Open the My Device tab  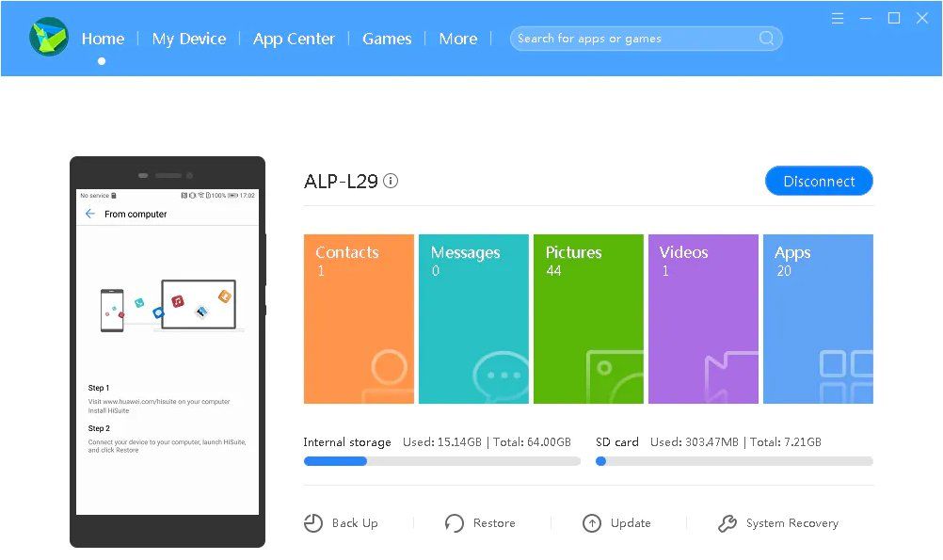(189, 39)
